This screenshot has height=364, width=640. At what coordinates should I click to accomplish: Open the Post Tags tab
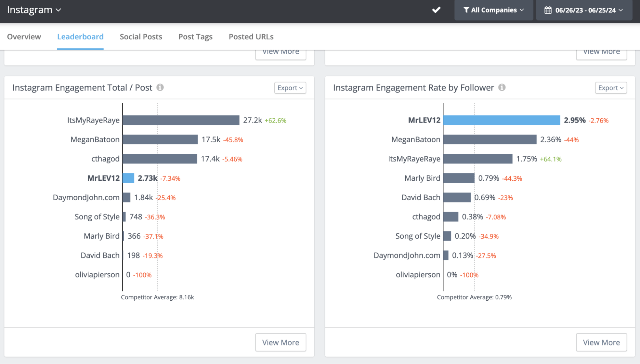point(195,36)
